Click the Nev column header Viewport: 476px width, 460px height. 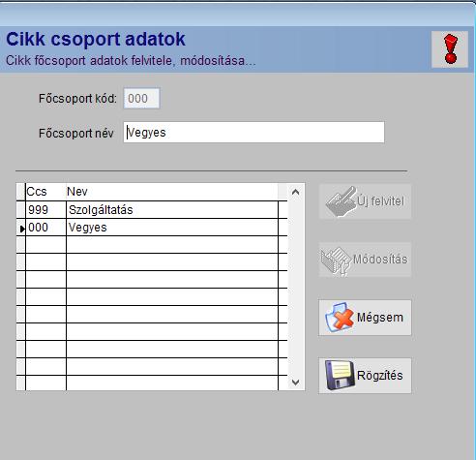[172, 192]
